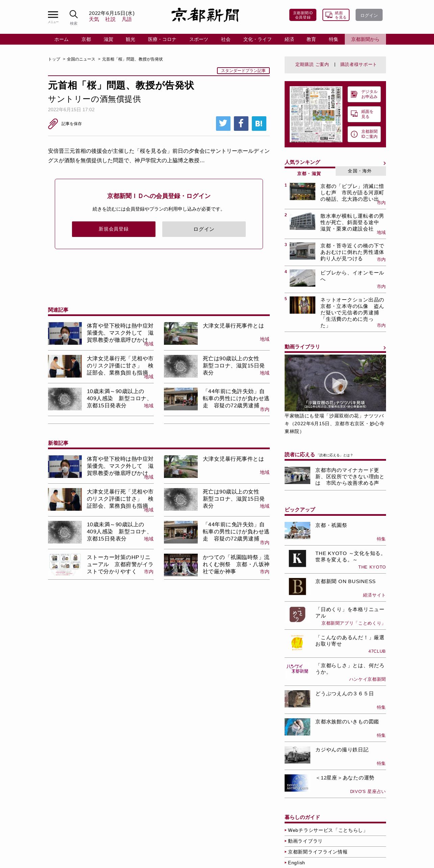Click the THE KYOTO K logo icon

pyautogui.click(x=297, y=558)
